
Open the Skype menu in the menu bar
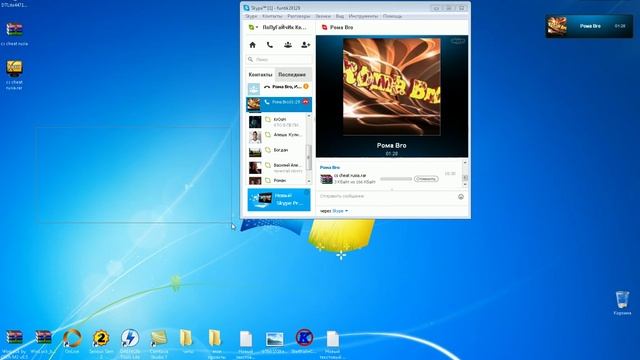(x=251, y=16)
